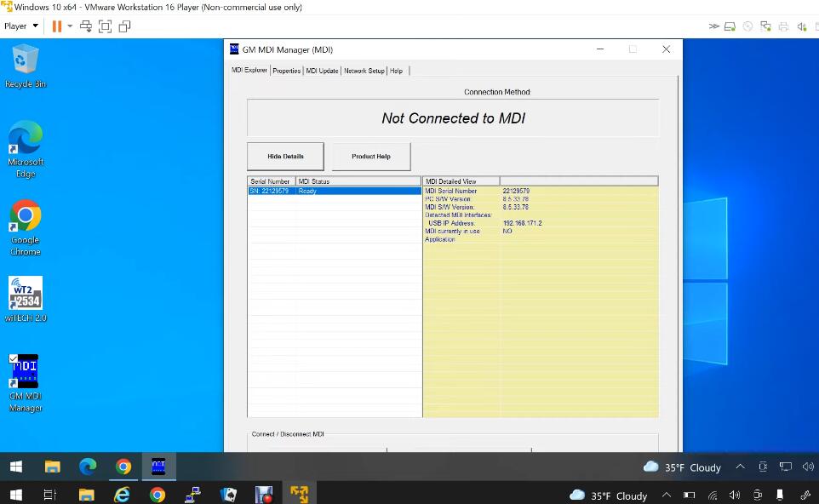The image size is (819, 504).
Task: Click VMware Player icon on host taskbar
Action: pyautogui.click(x=300, y=494)
